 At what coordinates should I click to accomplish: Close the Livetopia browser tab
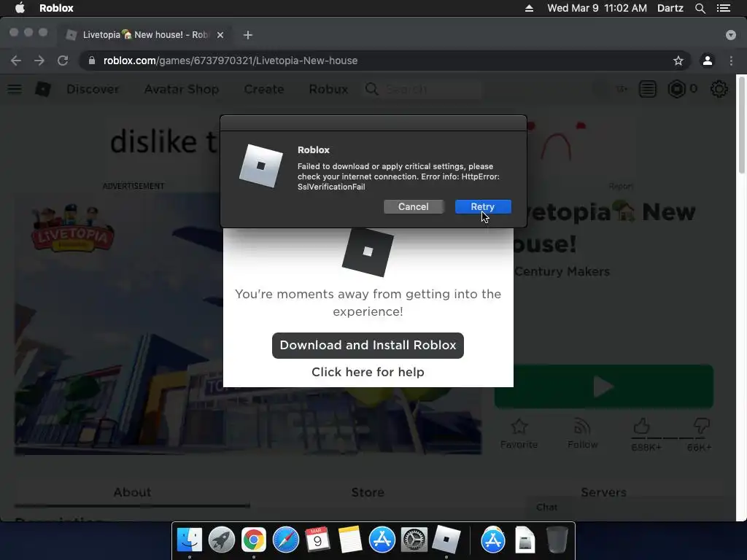(220, 35)
